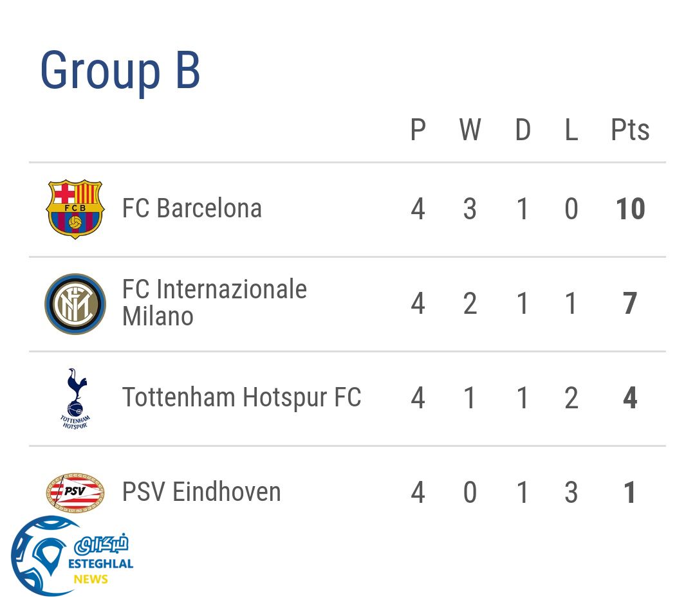
Task: Click the P column header
Action: [418, 131]
